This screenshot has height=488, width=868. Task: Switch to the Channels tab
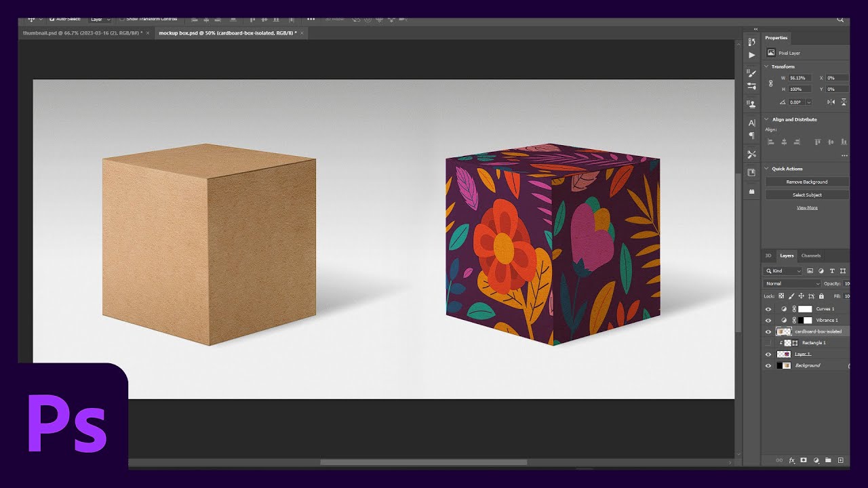click(x=811, y=256)
